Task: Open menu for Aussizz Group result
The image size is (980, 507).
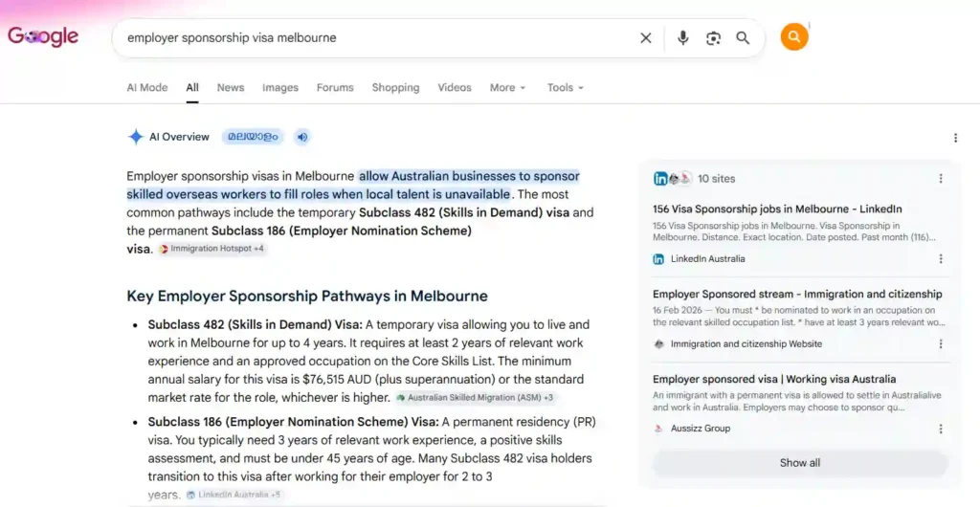Action: pyautogui.click(x=941, y=429)
